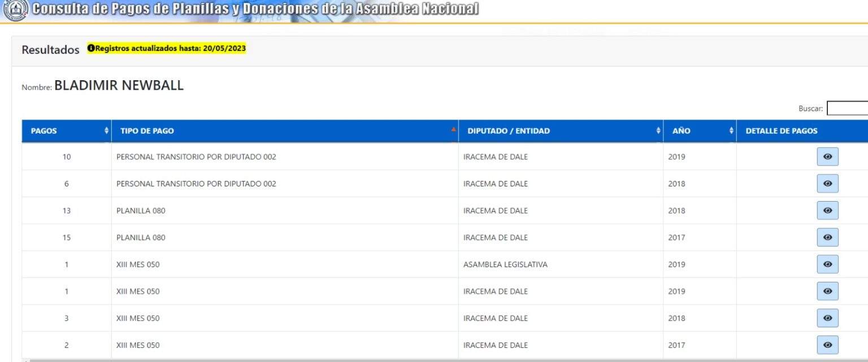The height and width of the screenshot is (362, 868).
Task: Select the cell with 15 pagos
Action: point(67,238)
